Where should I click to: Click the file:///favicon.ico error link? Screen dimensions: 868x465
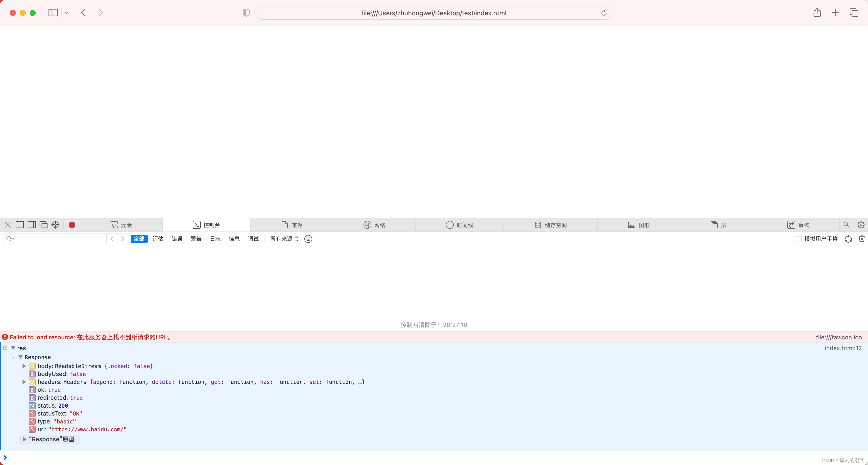click(x=840, y=337)
